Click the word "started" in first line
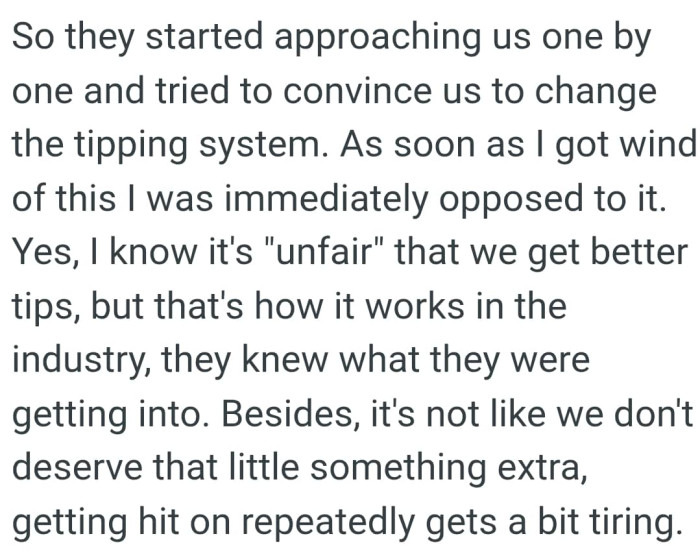The image size is (700, 560). [204, 37]
